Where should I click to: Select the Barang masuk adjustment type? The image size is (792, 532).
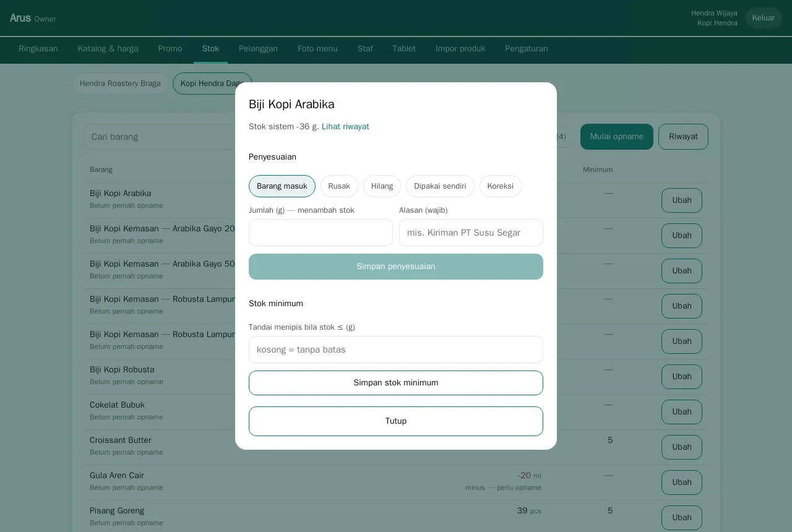[282, 186]
